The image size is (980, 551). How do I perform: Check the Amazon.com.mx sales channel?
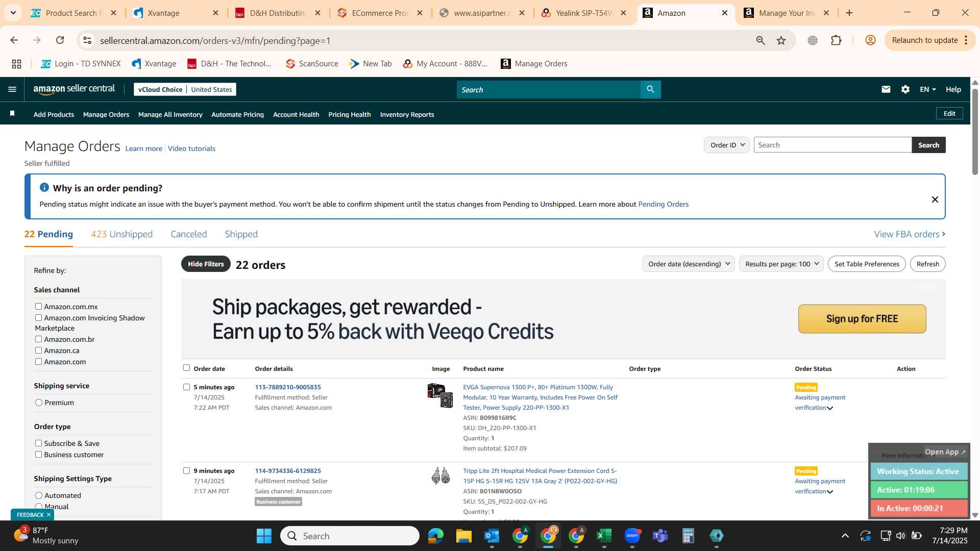38,307
